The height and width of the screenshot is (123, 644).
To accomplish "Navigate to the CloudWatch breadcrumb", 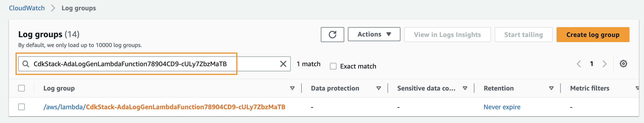I will [27, 8].
